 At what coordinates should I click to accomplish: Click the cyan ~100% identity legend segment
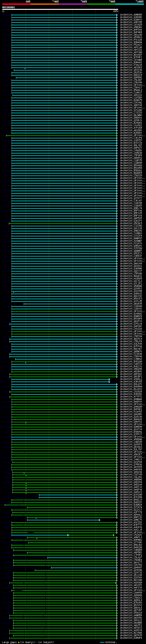130,4
